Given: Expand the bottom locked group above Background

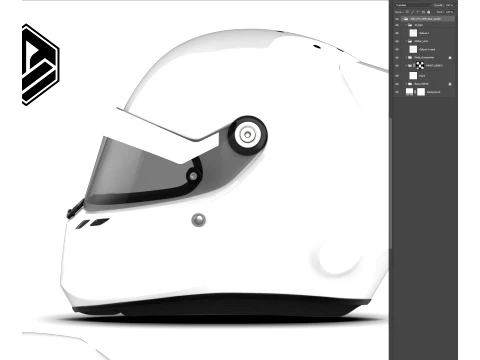Looking at the screenshot, I should (x=406, y=84).
